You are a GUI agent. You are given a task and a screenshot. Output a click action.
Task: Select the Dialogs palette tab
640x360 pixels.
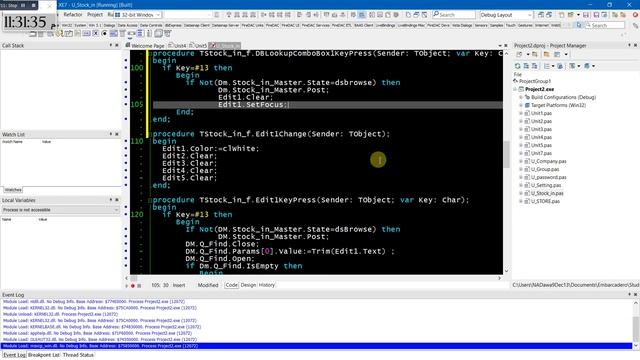pyautogui.click(x=109, y=25)
